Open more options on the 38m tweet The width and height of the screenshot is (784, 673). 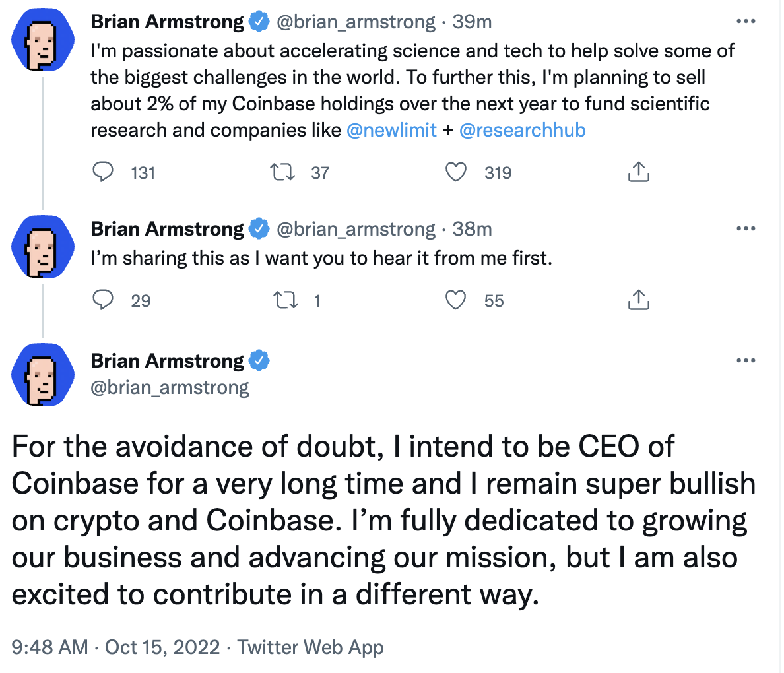pyautogui.click(x=746, y=228)
